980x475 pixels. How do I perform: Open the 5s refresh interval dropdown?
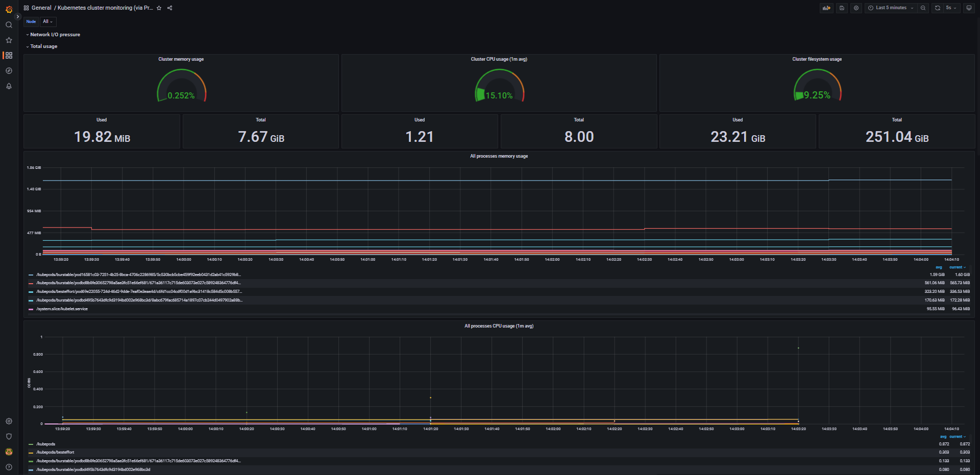tap(951, 8)
